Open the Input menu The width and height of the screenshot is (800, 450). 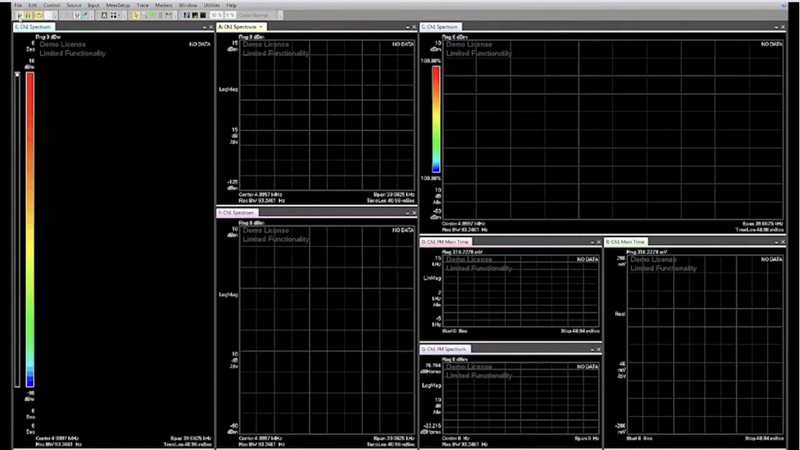93,5
